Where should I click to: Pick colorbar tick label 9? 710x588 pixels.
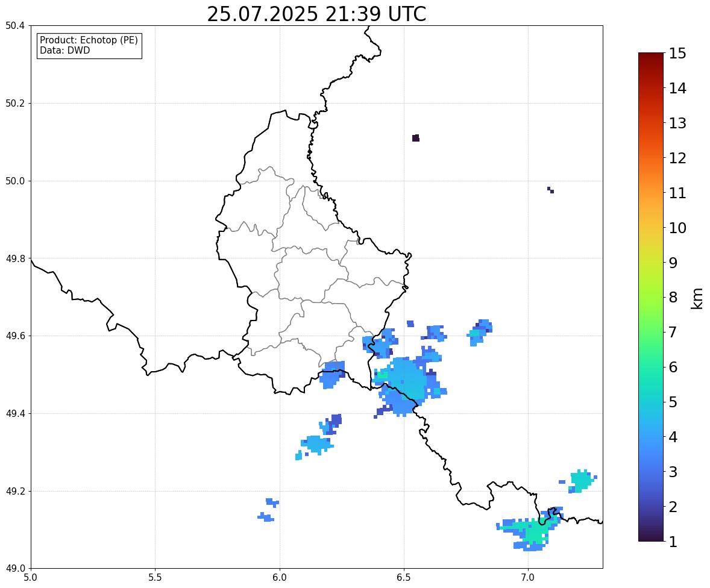pos(673,263)
